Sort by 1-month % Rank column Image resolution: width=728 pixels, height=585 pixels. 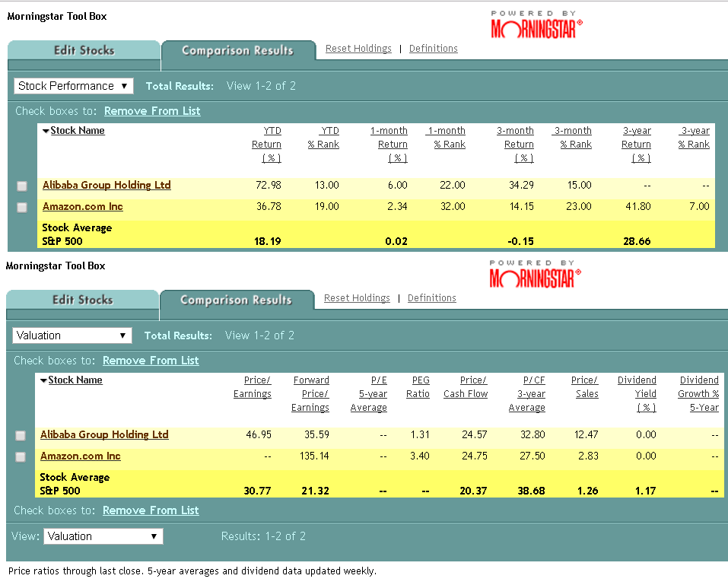pos(447,138)
